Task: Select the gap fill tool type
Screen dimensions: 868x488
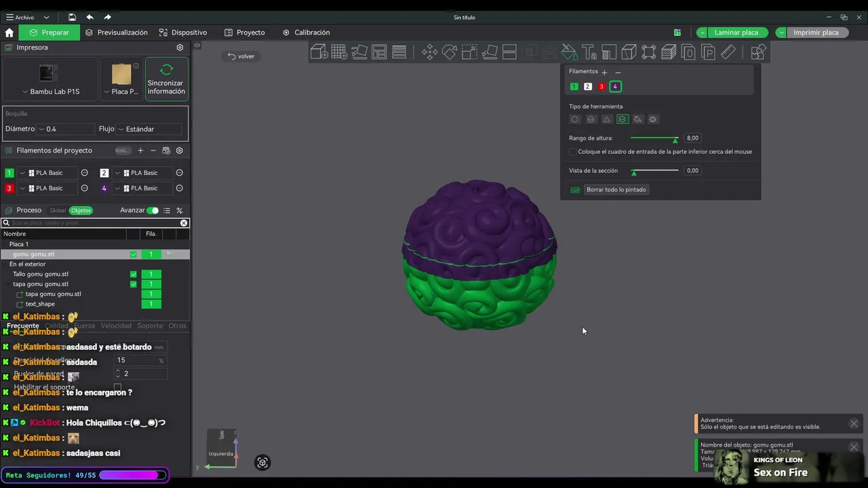Action: point(653,119)
